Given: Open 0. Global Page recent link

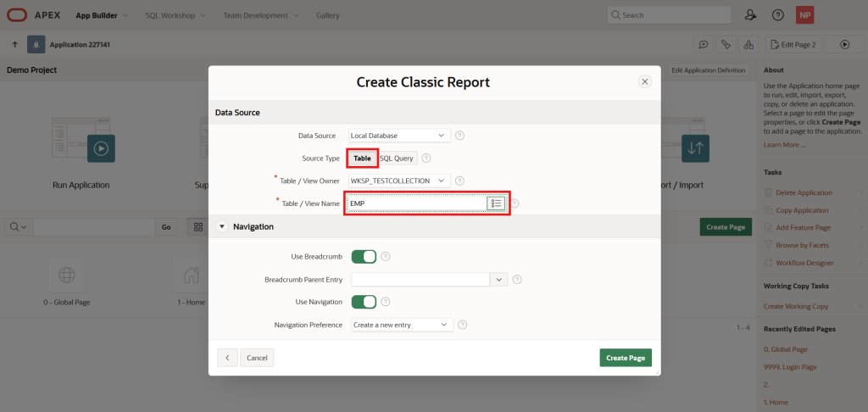Looking at the screenshot, I should coord(786,349).
